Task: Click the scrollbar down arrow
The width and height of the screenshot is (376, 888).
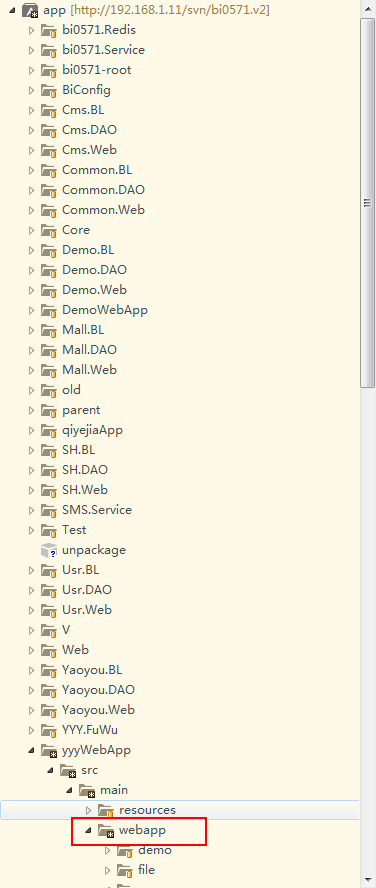Action: pyautogui.click(x=367, y=880)
